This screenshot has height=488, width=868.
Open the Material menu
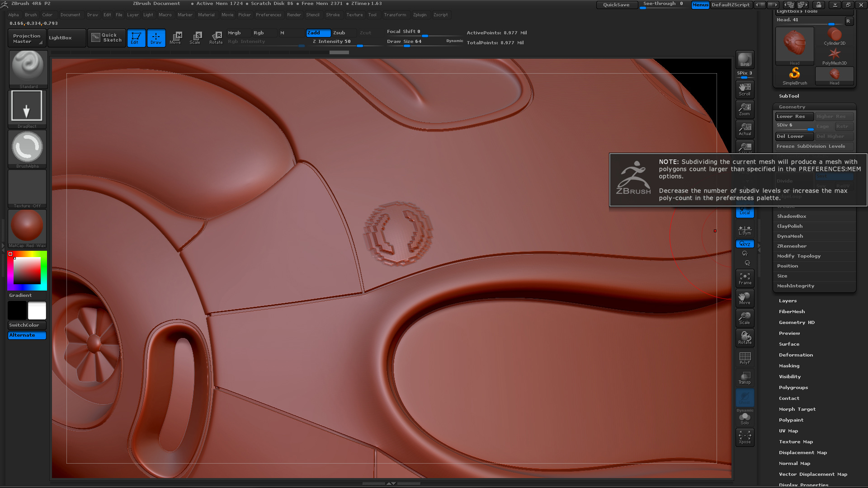206,15
